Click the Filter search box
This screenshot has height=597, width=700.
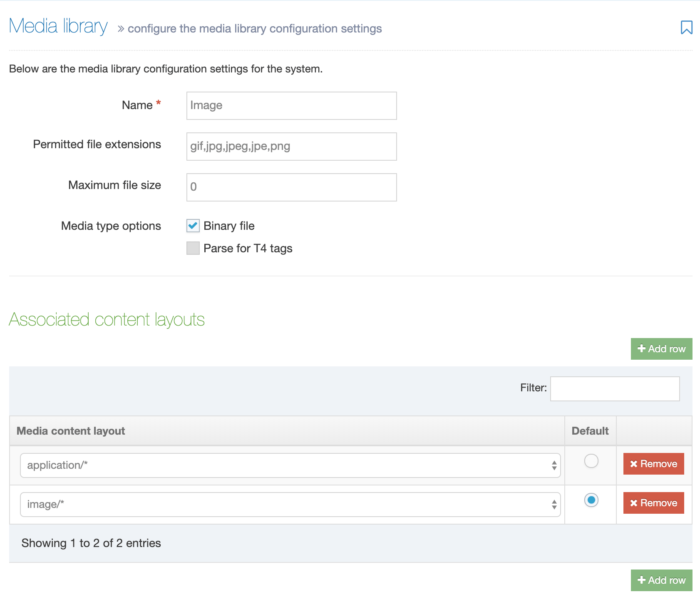(x=615, y=389)
